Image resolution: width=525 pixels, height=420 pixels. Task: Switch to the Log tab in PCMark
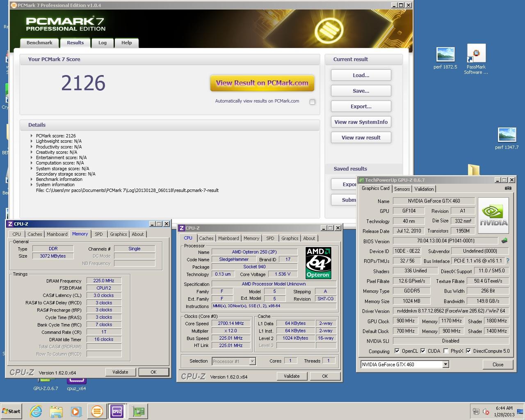[x=103, y=43]
